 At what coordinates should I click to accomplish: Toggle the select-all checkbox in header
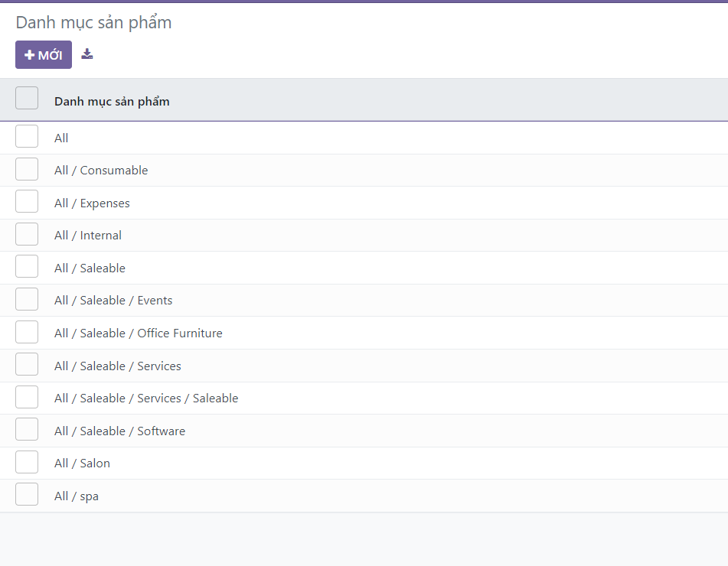pos(27,99)
